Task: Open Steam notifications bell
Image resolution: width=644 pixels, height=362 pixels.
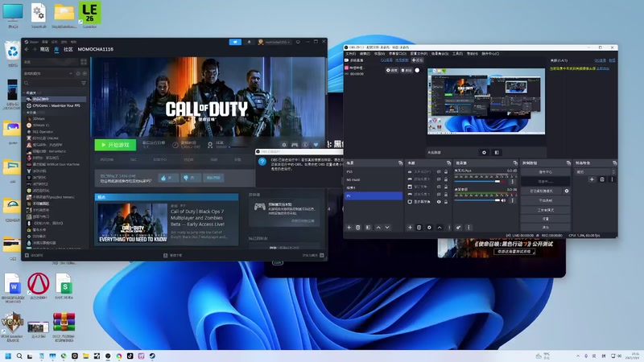Action: pos(249,42)
